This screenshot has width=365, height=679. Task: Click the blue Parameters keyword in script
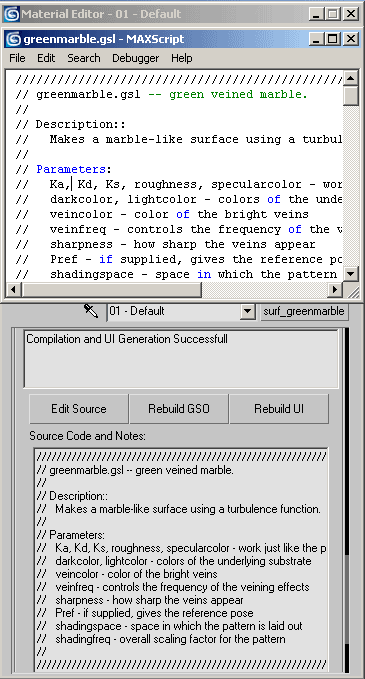pyautogui.click(x=71, y=169)
